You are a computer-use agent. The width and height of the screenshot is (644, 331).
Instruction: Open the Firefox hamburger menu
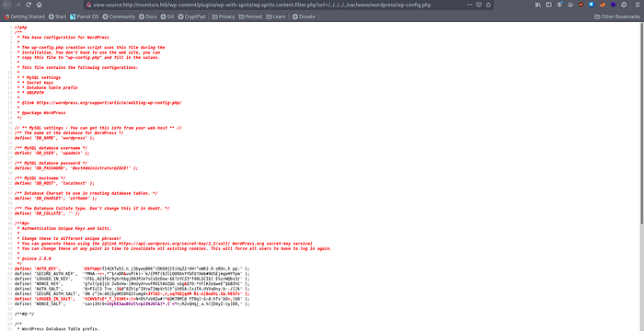click(638, 5)
